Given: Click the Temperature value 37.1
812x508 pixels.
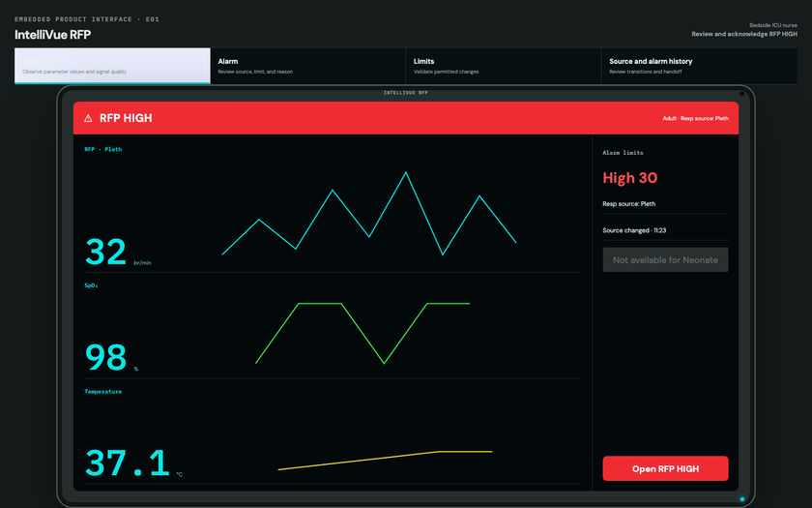Looking at the screenshot, I should click(128, 463).
